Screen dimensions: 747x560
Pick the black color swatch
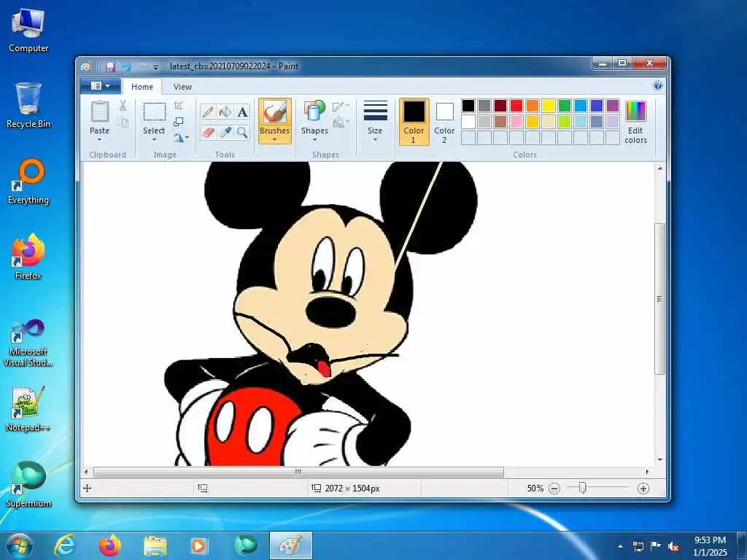click(468, 106)
